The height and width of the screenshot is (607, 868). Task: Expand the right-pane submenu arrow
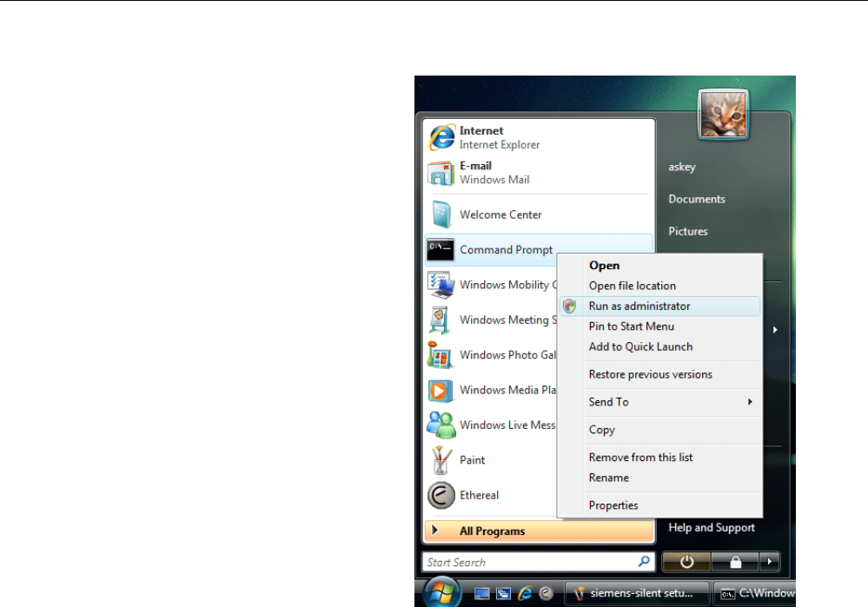tap(775, 330)
